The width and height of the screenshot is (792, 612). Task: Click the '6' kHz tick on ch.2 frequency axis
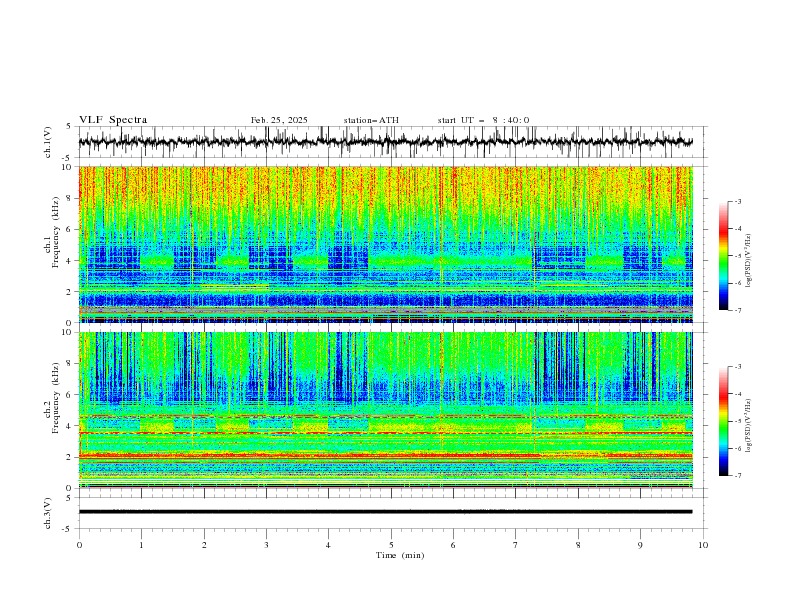(70, 395)
